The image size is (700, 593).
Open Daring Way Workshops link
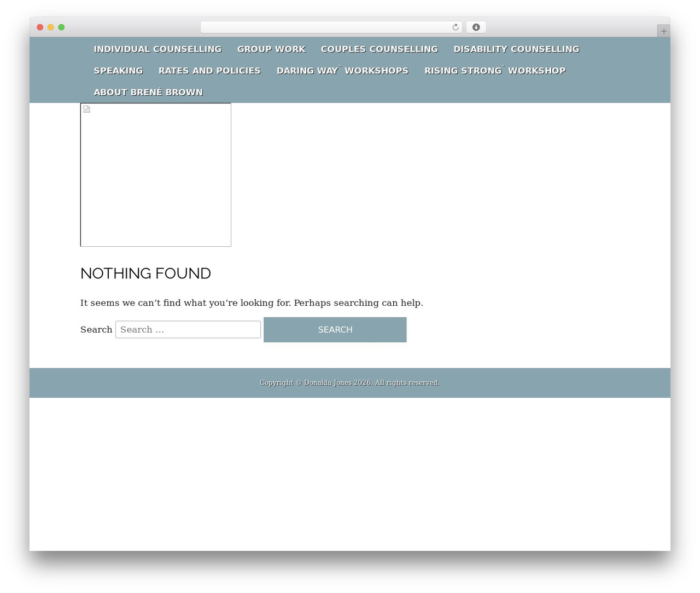342,71
